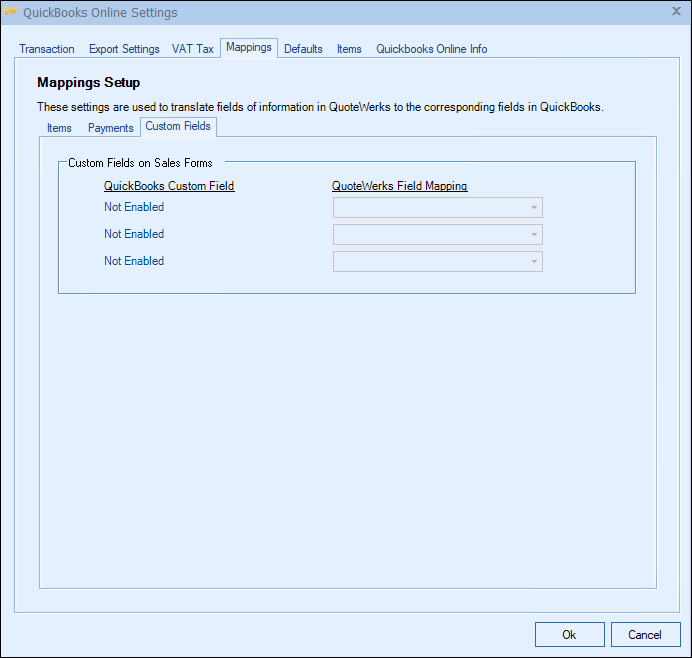Select the Custom Fields sub-tab
The width and height of the screenshot is (692, 658).
coord(178,127)
